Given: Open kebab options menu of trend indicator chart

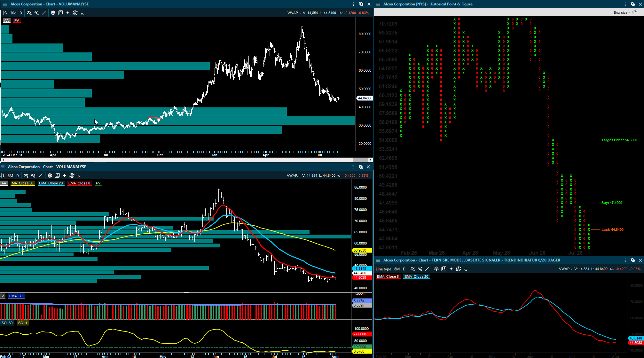Looking at the screenshot, I should pos(625,260).
